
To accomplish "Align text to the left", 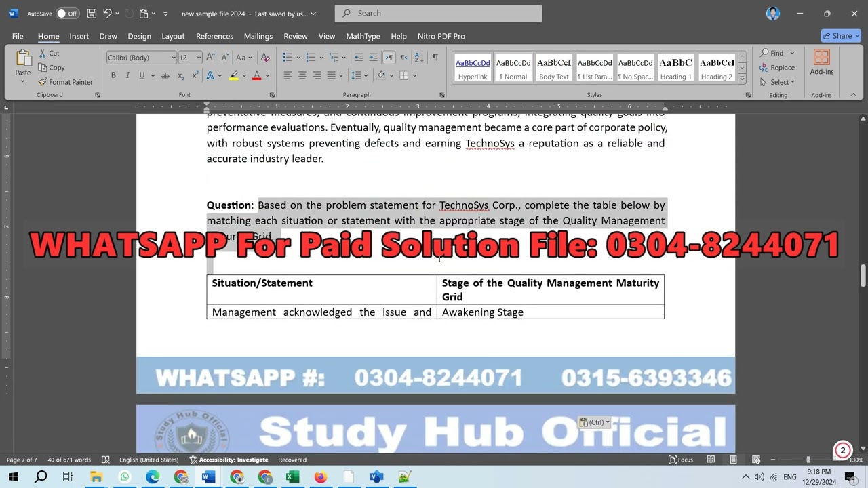I will click(x=288, y=76).
